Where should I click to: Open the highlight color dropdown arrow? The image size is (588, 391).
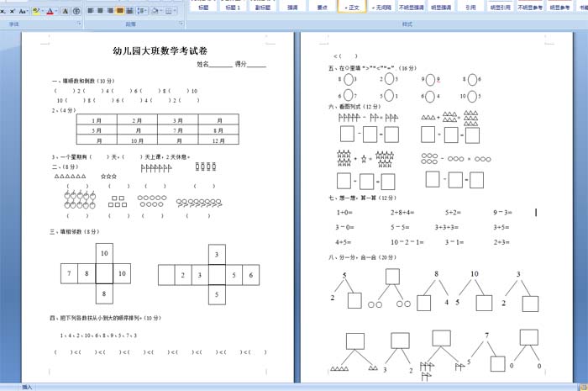click(x=42, y=11)
